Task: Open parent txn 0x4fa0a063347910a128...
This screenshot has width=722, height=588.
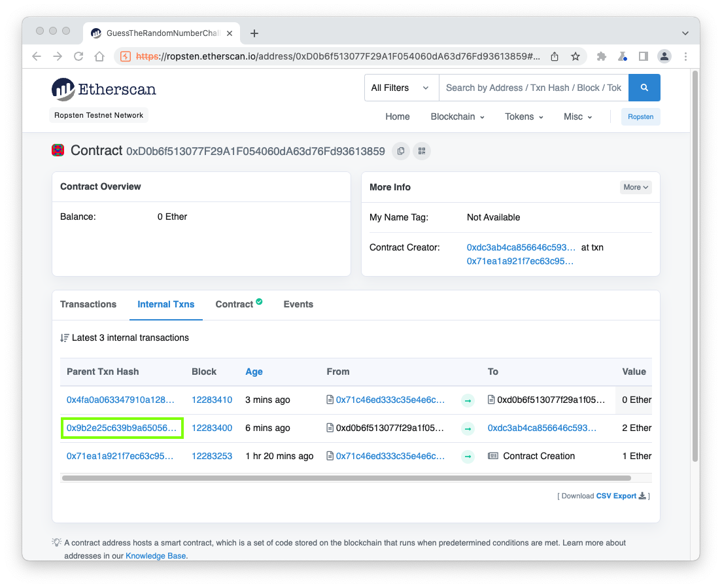Action: (x=120, y=400)
